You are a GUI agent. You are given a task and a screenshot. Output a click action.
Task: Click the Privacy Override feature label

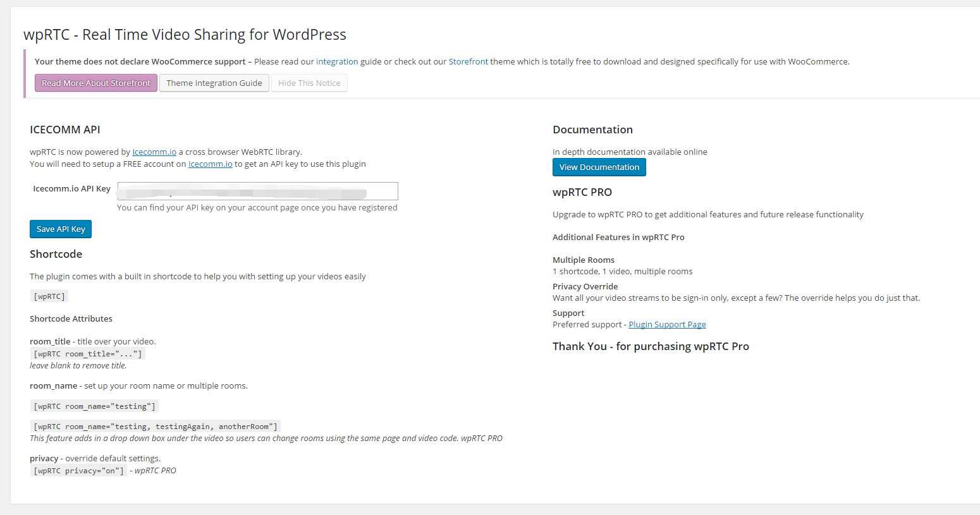[x=585, y=286]
